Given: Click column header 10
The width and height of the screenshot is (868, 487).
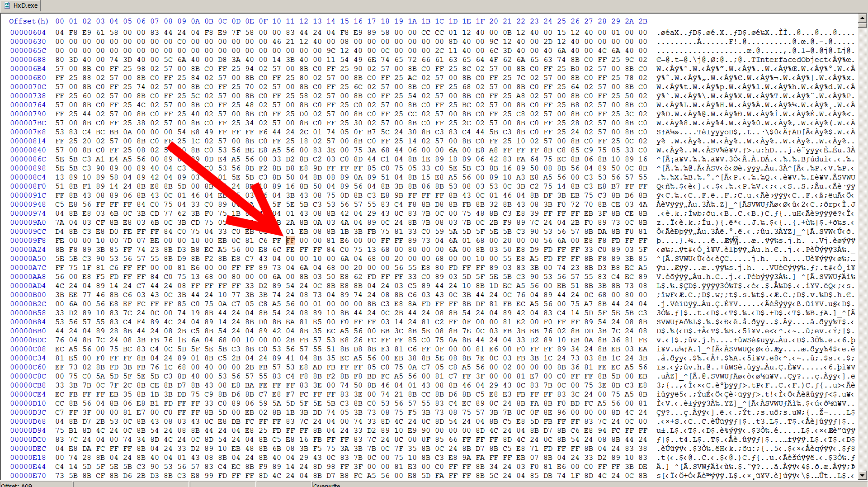Looking at the screenshot, I should (x=277, y=21).
